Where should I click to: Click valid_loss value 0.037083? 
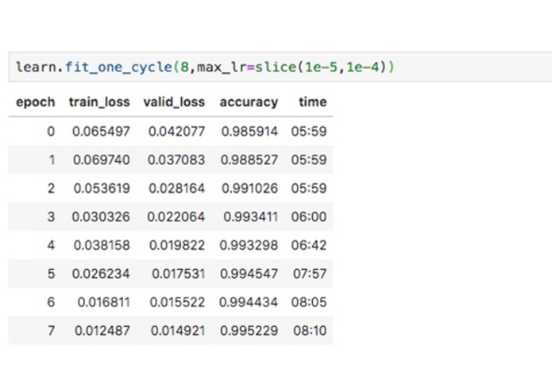tap(176, 160)
